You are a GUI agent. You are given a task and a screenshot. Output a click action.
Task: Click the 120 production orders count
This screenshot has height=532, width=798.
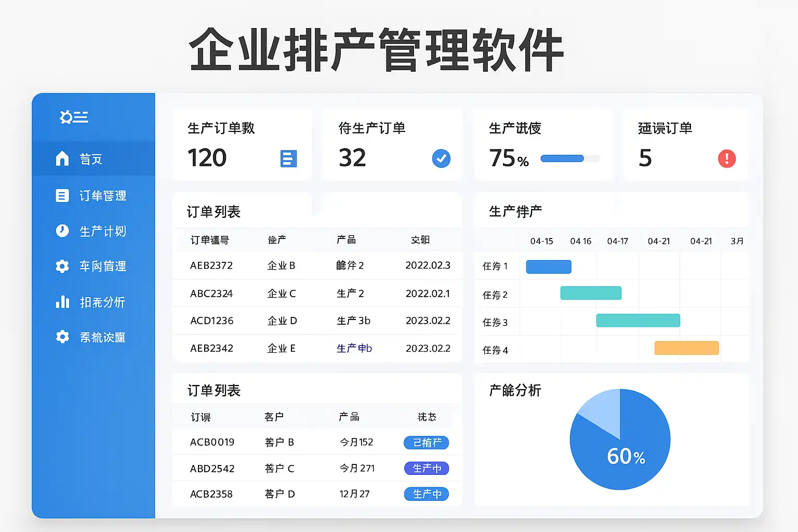pos(207,157)
